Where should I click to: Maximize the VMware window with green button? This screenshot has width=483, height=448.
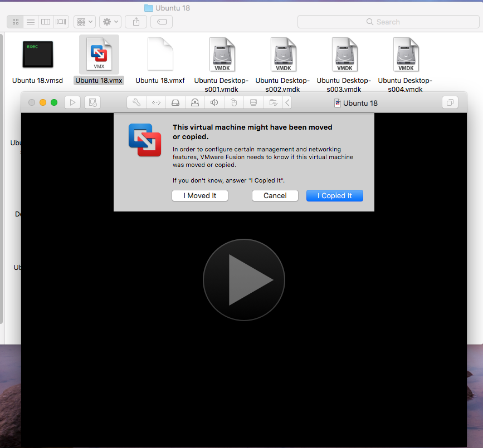(54, 102)
